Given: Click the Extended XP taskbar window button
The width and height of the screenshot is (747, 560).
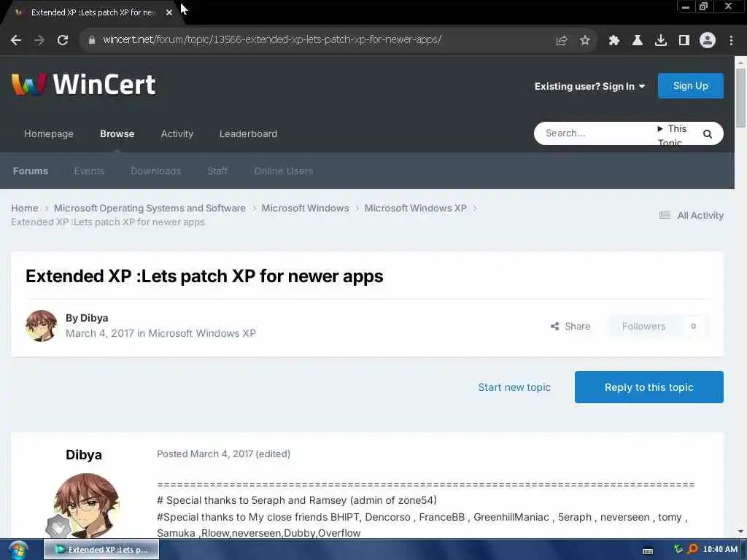Looking at the screenshot, I should tap(101, 550).
